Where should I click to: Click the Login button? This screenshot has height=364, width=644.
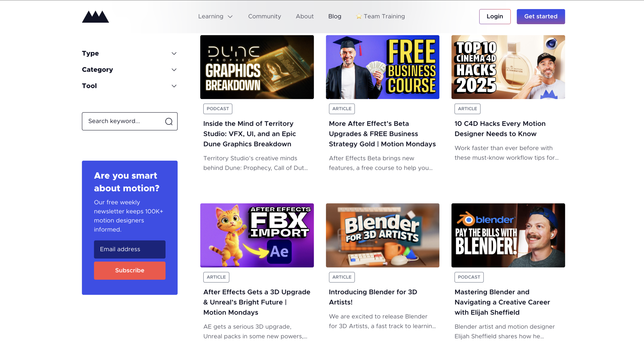coord(495,17)
